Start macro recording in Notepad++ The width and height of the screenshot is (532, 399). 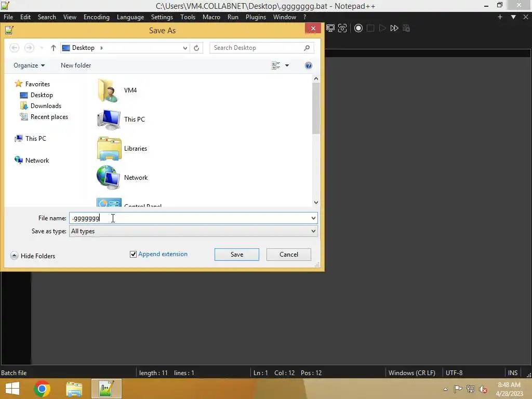click(x=358, y=28)
